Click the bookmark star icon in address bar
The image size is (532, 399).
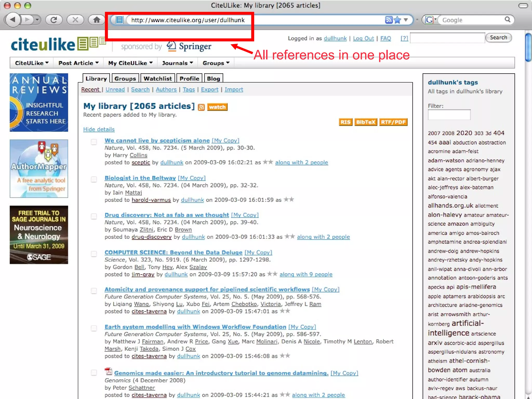pos(397,20)
